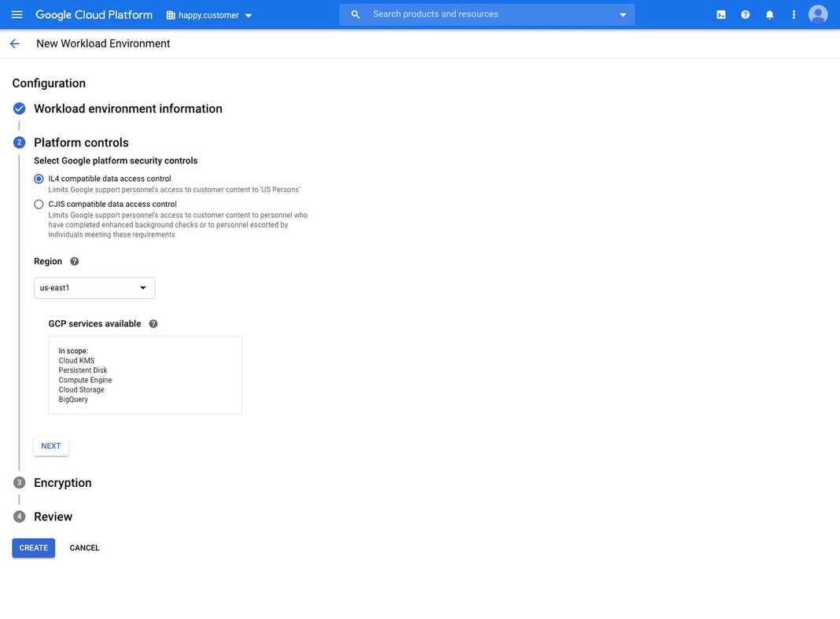Viewport: 840px width, 619px height.
Task: Open the Encryption step
Action: (x=63, y=483)
